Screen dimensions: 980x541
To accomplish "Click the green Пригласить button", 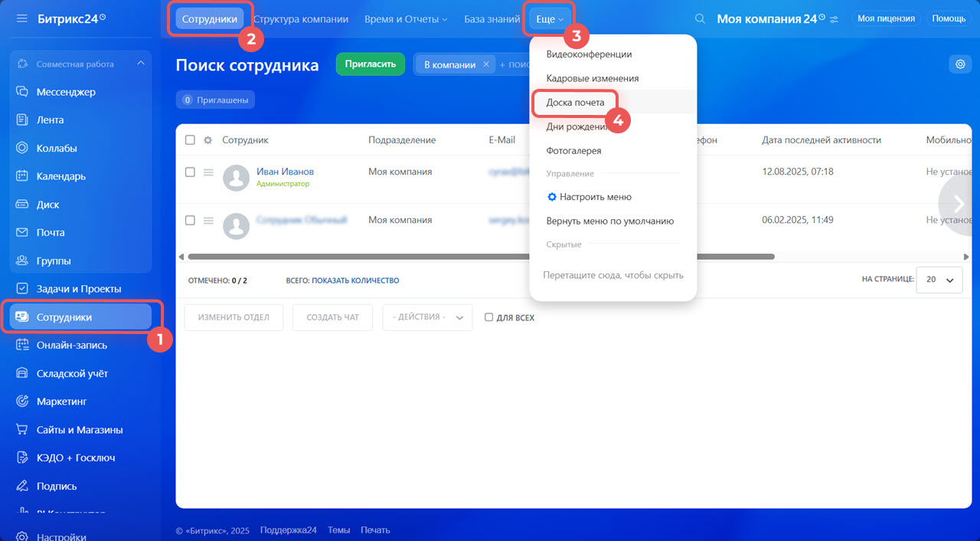I will coord(371,64).
